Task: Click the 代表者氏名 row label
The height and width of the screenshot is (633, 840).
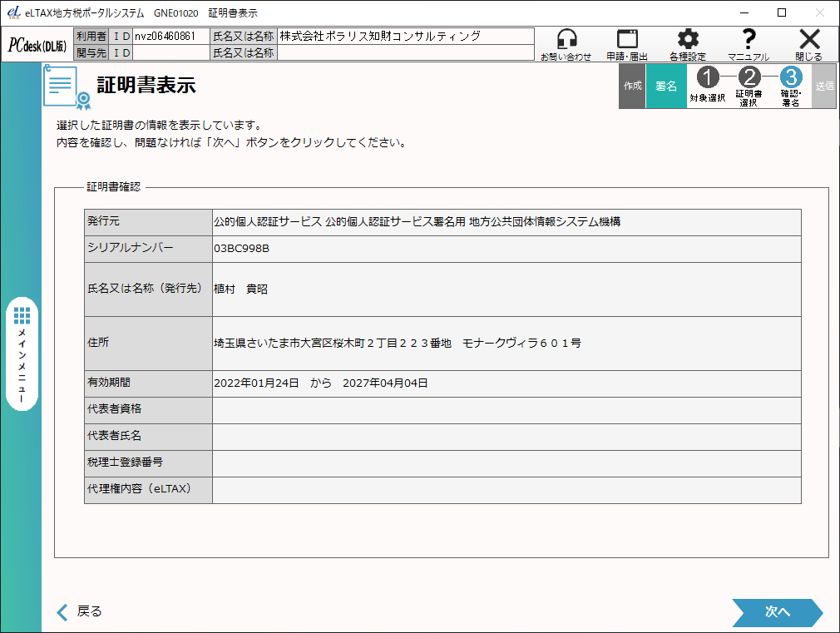Action: click(148, 437)
